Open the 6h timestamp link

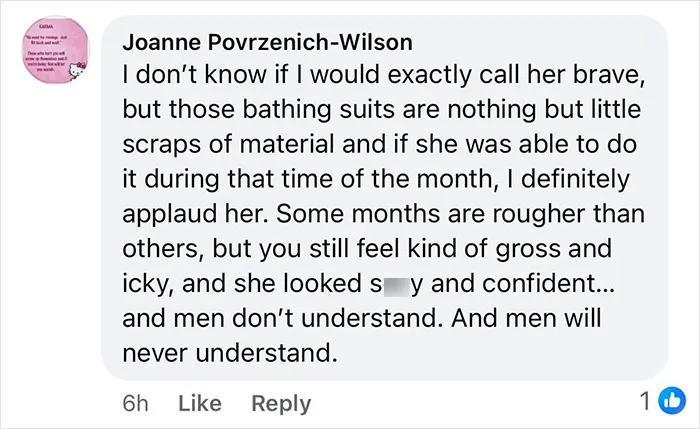(135, 403)
